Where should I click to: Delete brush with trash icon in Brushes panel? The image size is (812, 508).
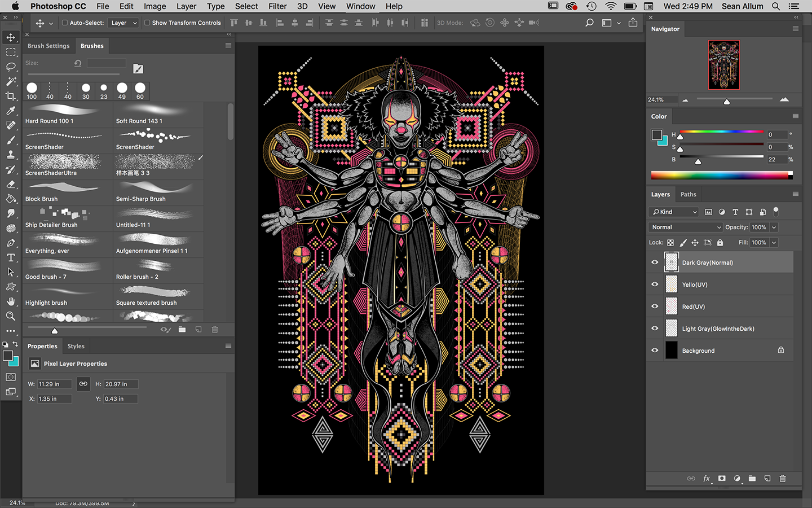(215, 330)
